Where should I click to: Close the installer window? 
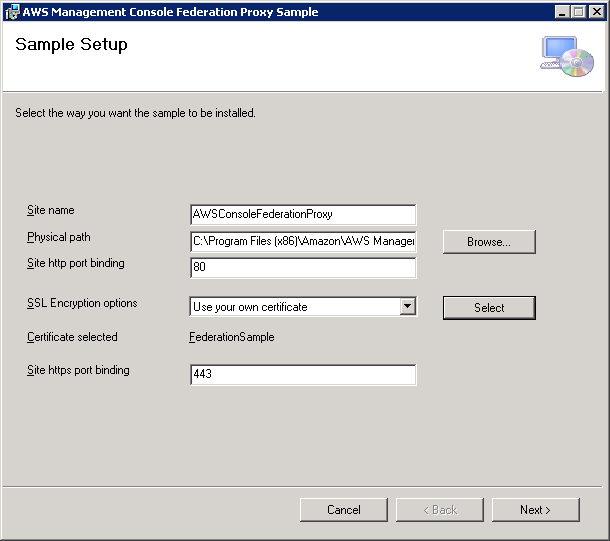click(596, 12)
